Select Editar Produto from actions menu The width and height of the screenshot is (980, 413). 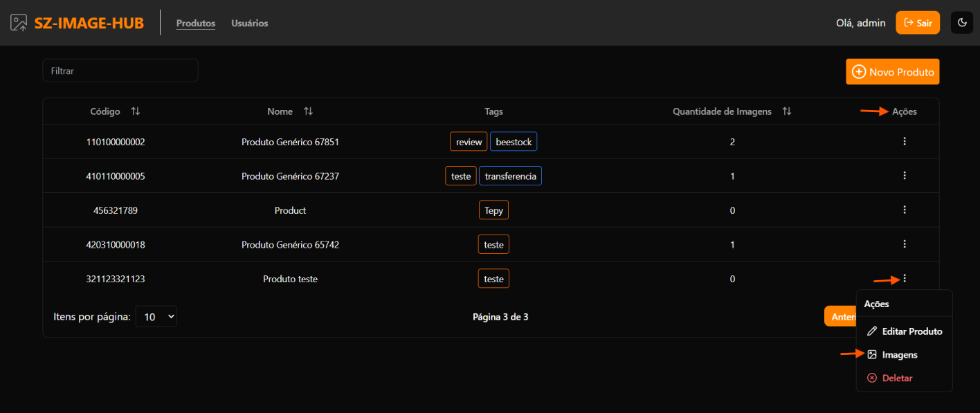(x=905, y=331)
